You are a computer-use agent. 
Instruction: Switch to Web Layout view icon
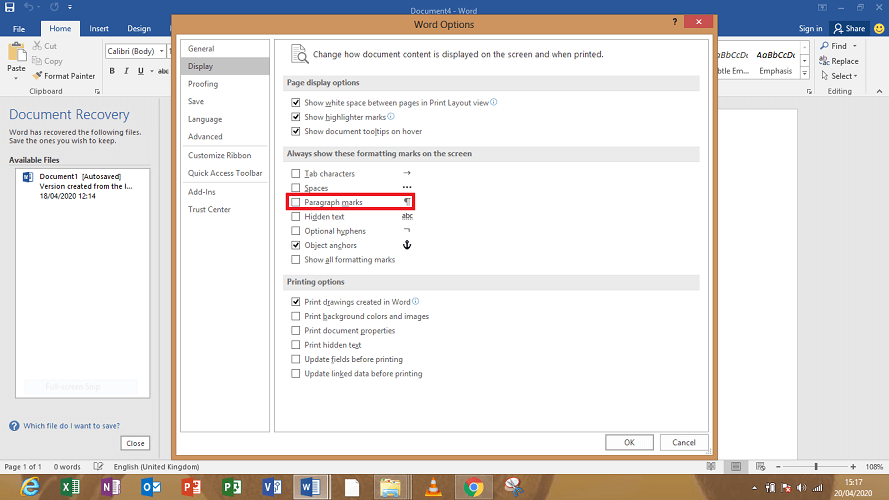pos(761,467)
